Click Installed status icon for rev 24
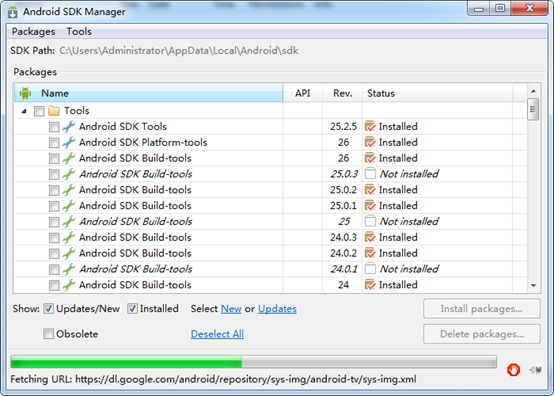The width and height of the screenshot is (554, 396). click(370, 284)
